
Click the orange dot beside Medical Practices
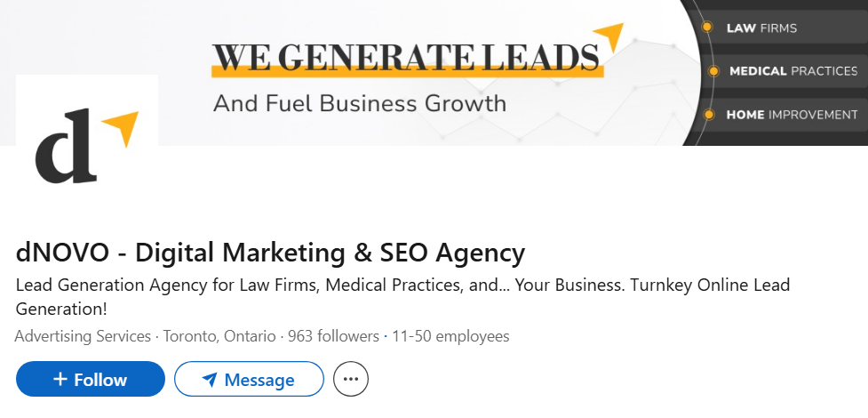pos(713,71)
